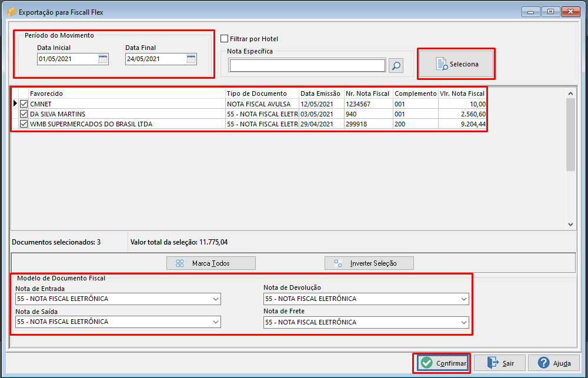Viewport: 588px width, 378px height.
Task: Close the Exportação para Fiscall Flex window
Action: (571, 12)
